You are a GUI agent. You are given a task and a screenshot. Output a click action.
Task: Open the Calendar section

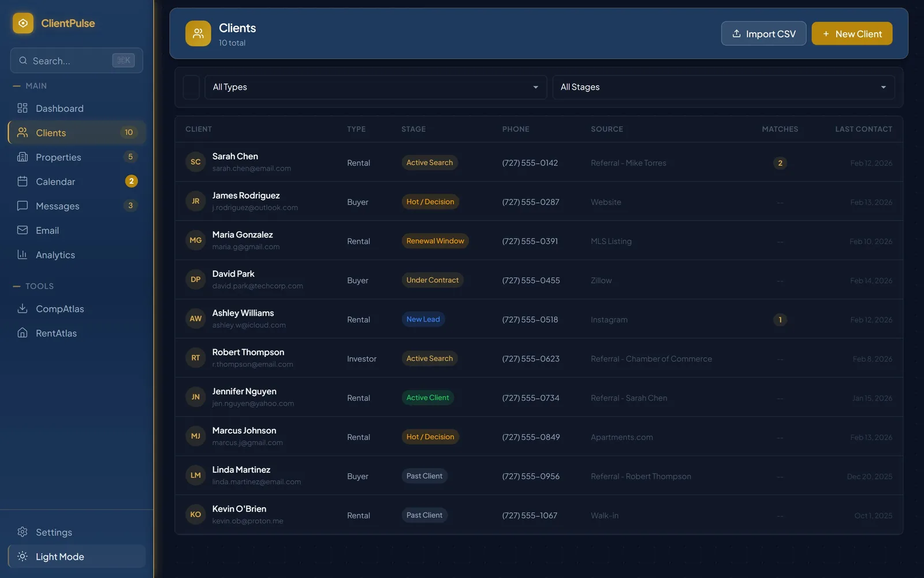click(77, 181)
